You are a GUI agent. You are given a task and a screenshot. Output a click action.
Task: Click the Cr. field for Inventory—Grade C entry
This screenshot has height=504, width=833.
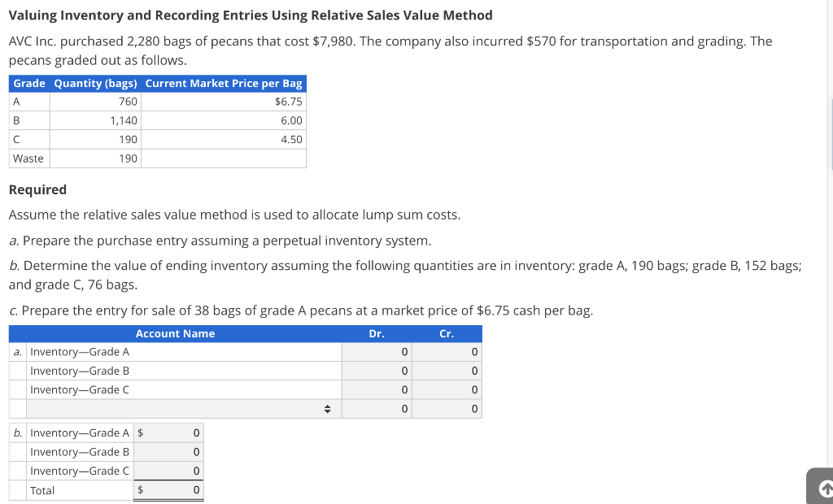[x=447, y=389]
